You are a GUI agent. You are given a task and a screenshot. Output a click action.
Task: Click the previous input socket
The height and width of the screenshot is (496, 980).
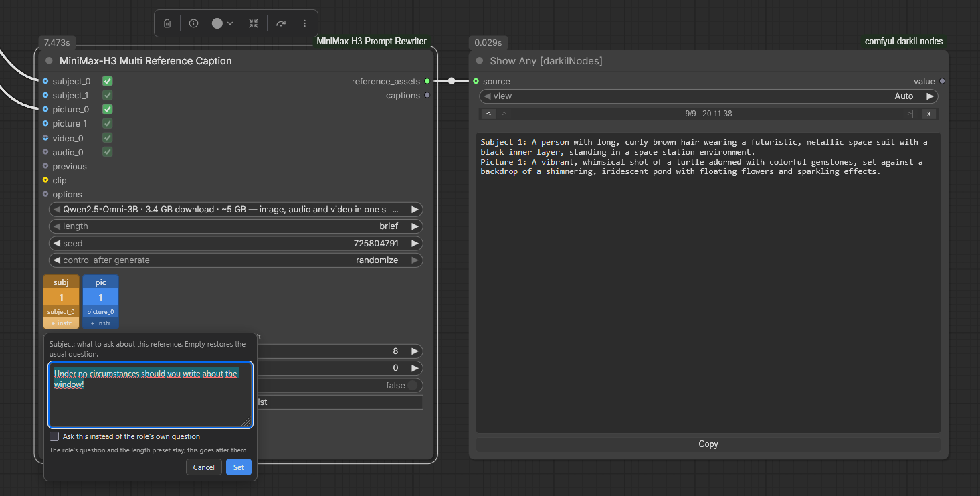pyautogui.click(x=45, y=166)
